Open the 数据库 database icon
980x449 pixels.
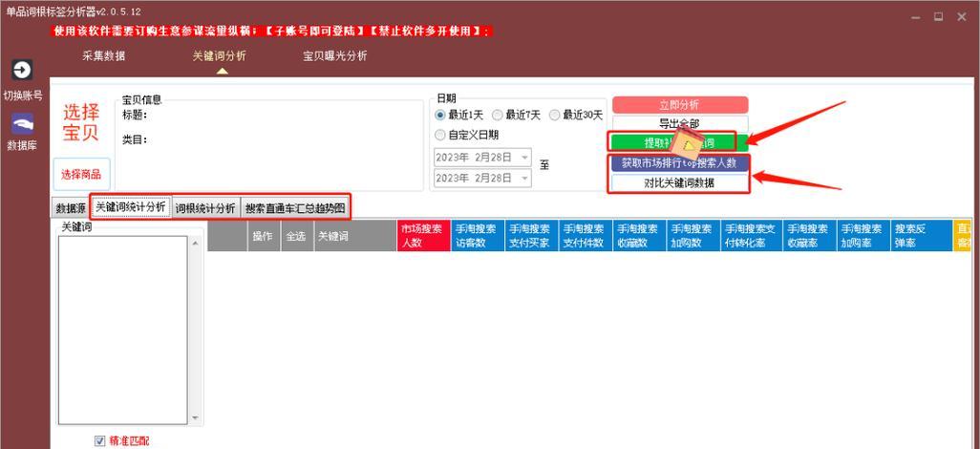23,124
